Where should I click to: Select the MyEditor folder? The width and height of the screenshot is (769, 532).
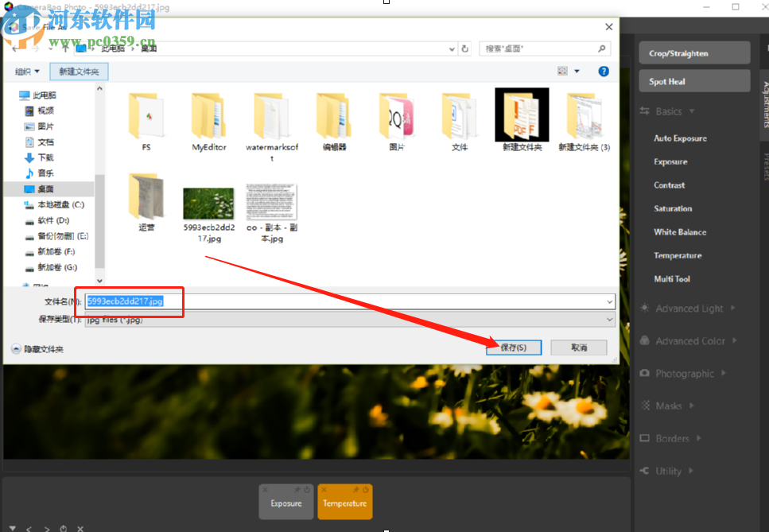coord(209,122)
